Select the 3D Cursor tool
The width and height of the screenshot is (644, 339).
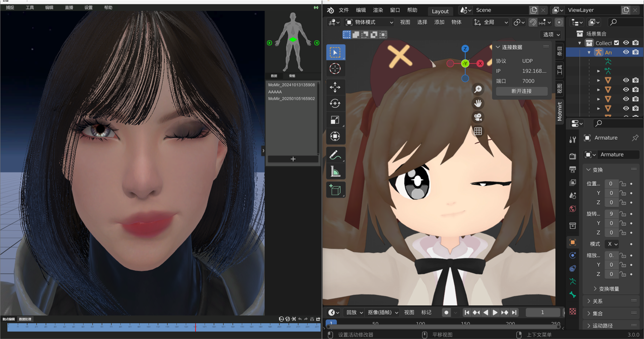[x=335, y=69]
